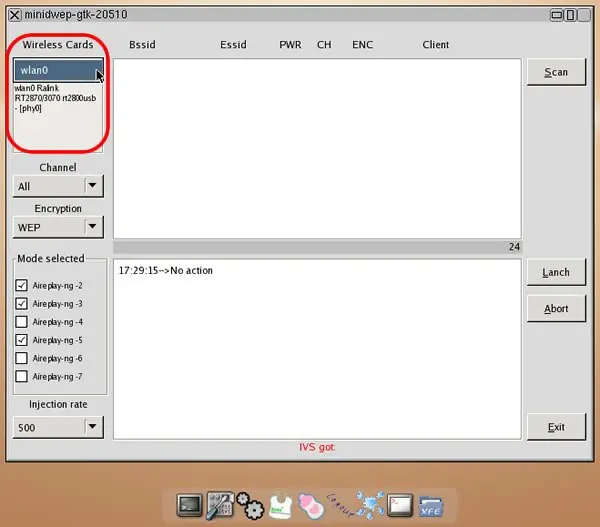
Task: Select wlan0 in Wireless Cards list
Action: click(x=58, y=70)
